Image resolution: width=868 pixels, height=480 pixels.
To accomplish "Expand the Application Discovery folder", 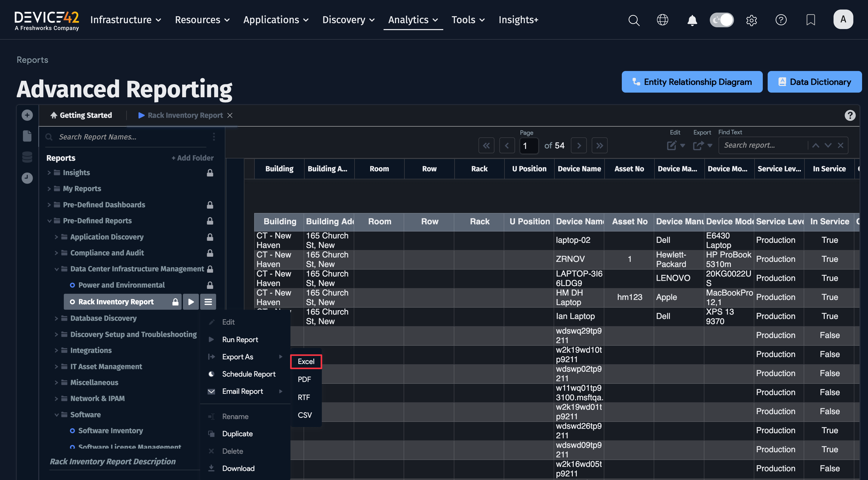I will [56, 237].
